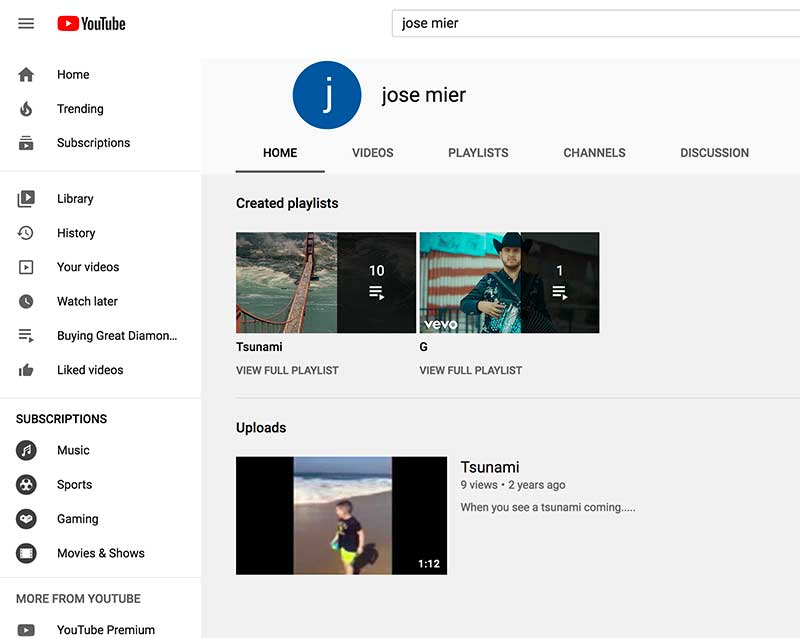The width and height of the screenshot is (800, 638).
Task: Open the CHANNELS tab
Action: (x=594, y=153)
